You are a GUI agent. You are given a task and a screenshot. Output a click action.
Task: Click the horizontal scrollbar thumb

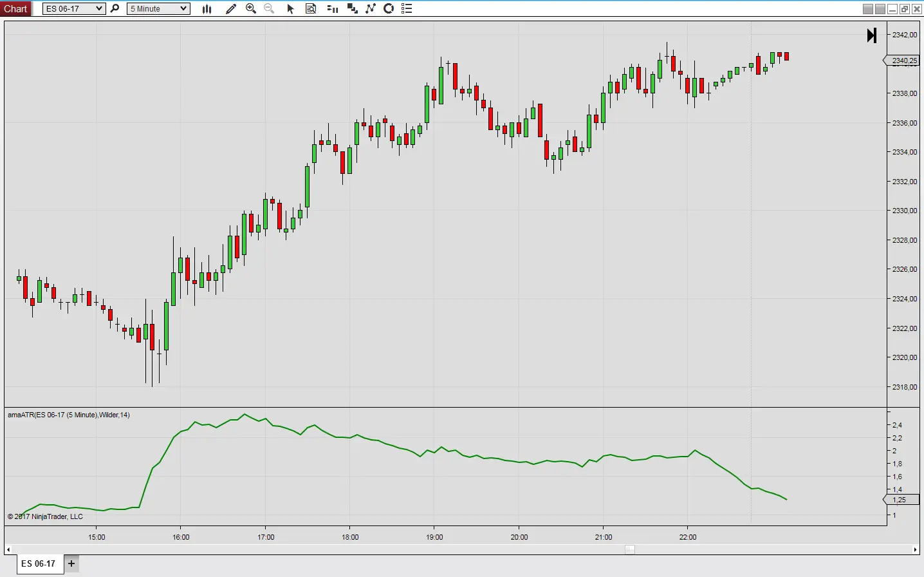tap(630, 549)
